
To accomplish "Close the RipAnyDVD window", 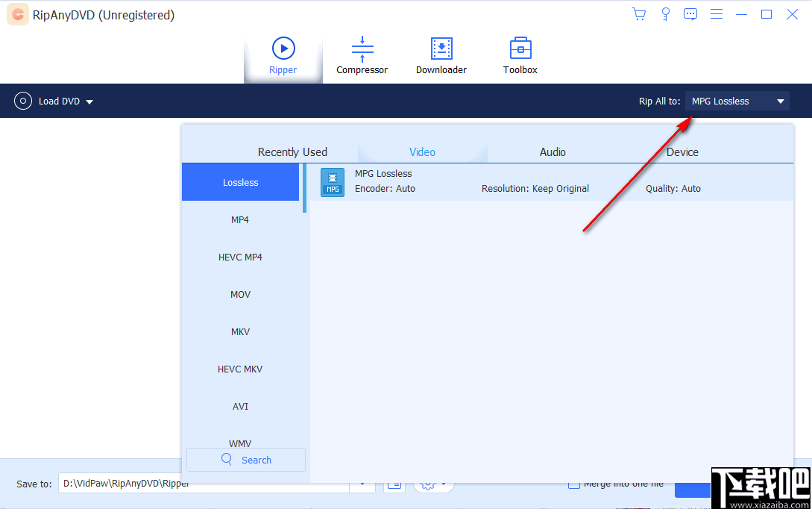I will [x=792, y=14].
